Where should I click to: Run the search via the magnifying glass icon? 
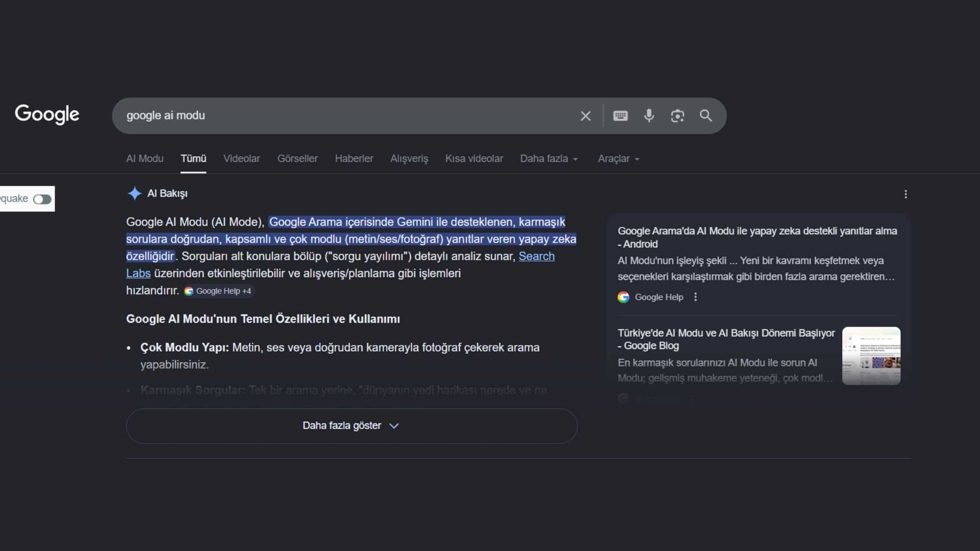[706, 115]
